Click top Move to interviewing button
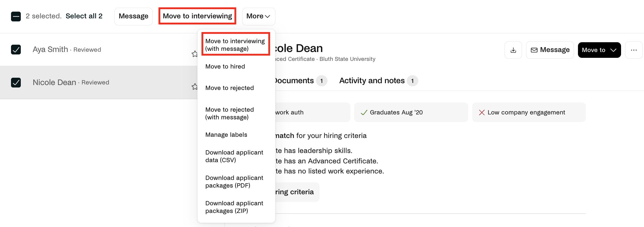Screen dimensions: 644x227 point(197,16)
